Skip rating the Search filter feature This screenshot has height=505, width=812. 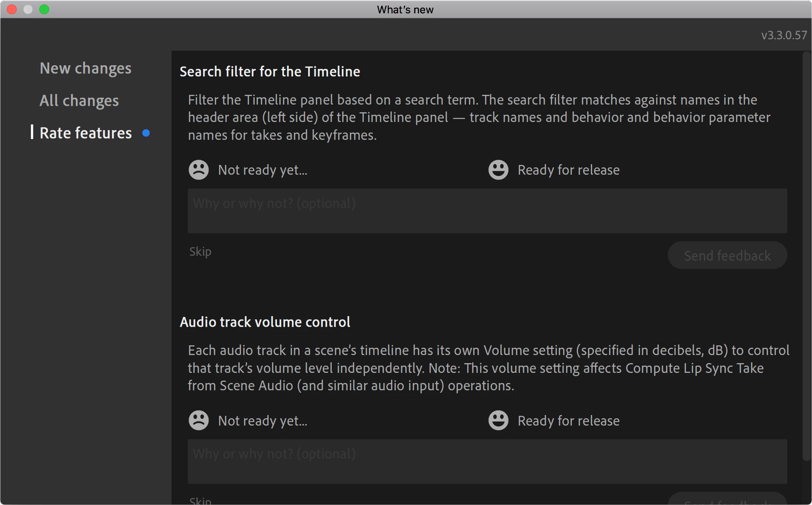click(200, 252)
